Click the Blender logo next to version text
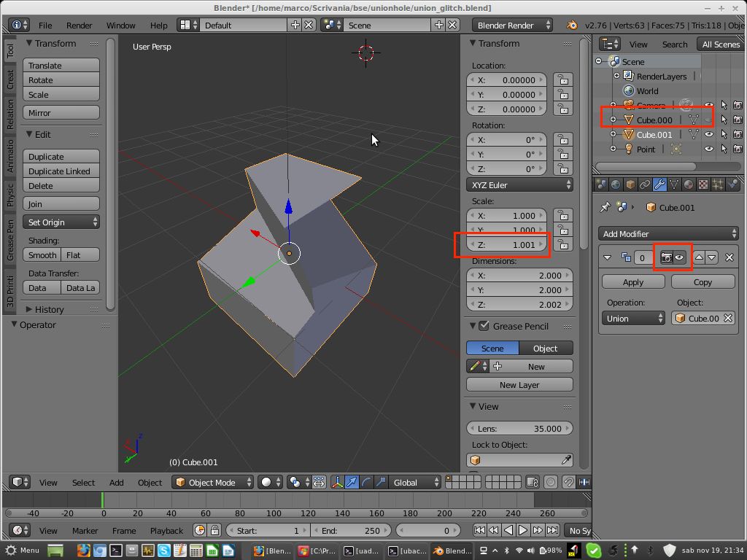This screenshot has width=747, height=560. [x=572, y=25]
